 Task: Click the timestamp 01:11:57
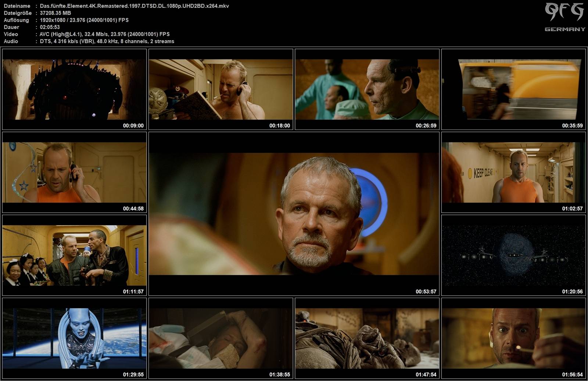coord(133,291)
